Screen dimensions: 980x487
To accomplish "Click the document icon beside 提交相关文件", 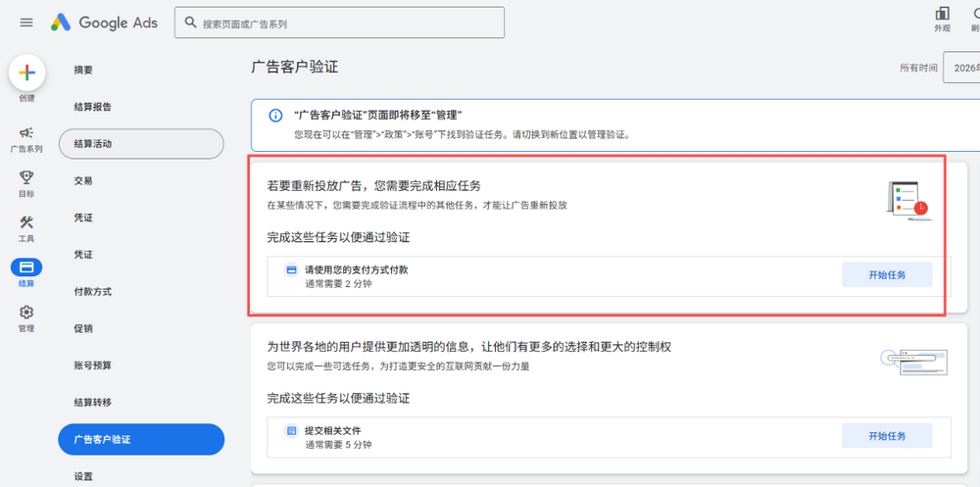I will [x=291, y=431].
